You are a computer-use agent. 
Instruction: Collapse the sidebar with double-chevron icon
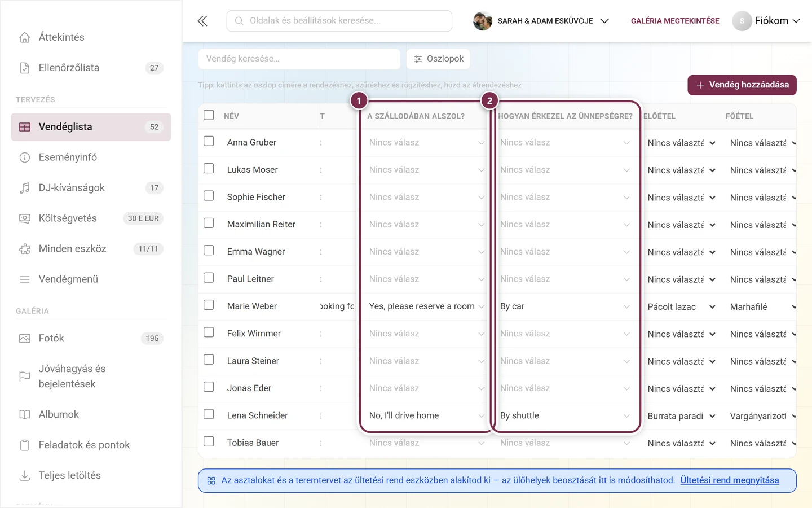coord(202,21)
